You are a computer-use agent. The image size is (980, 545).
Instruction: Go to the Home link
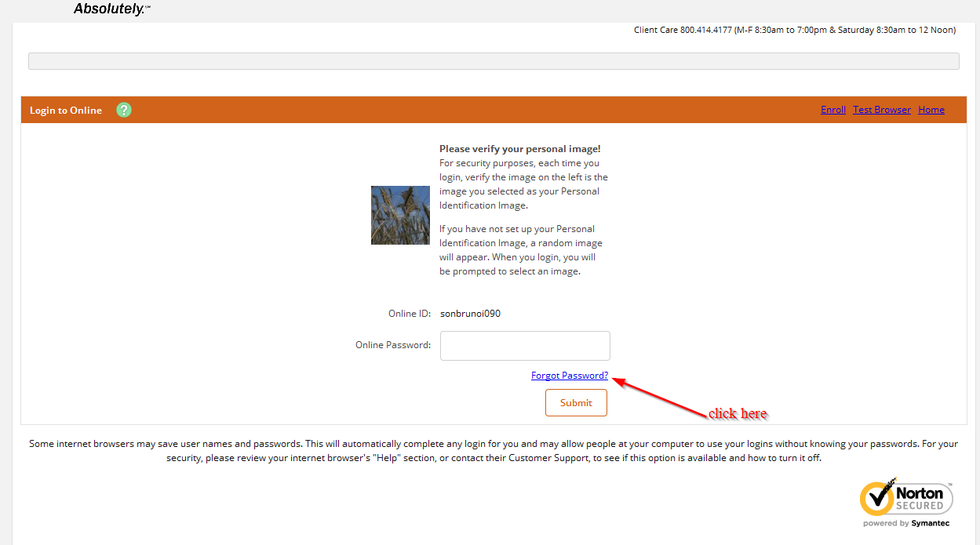[931, 110]
